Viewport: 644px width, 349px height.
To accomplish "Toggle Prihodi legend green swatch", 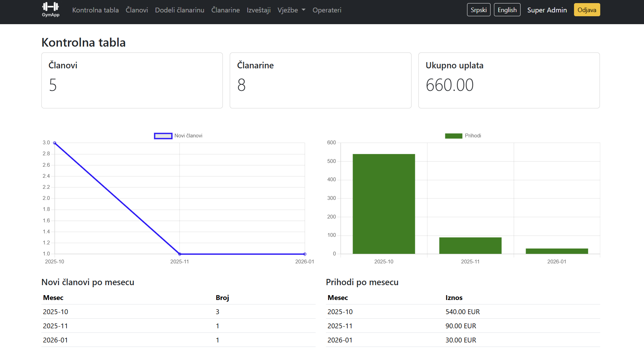I will [x=453, y=136].
